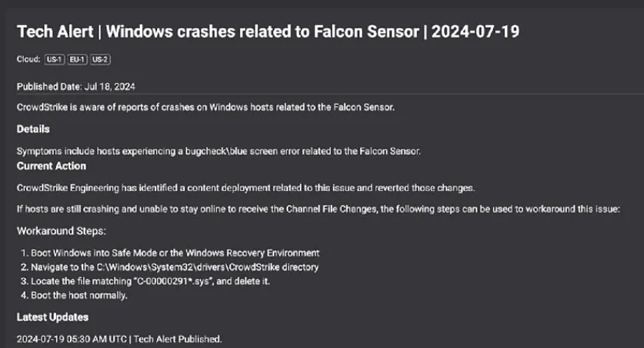Click the Workaround Steps heading
Image resolution: width=644 pixels, height=348 pixels.
[61, 231]
